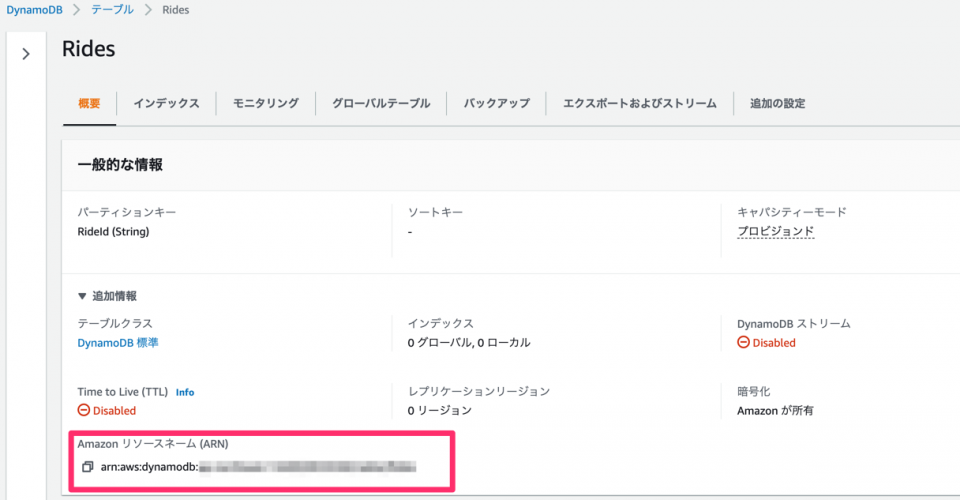
Task: Copy the ARN with the copy icon
Action: tap(88, 466)
